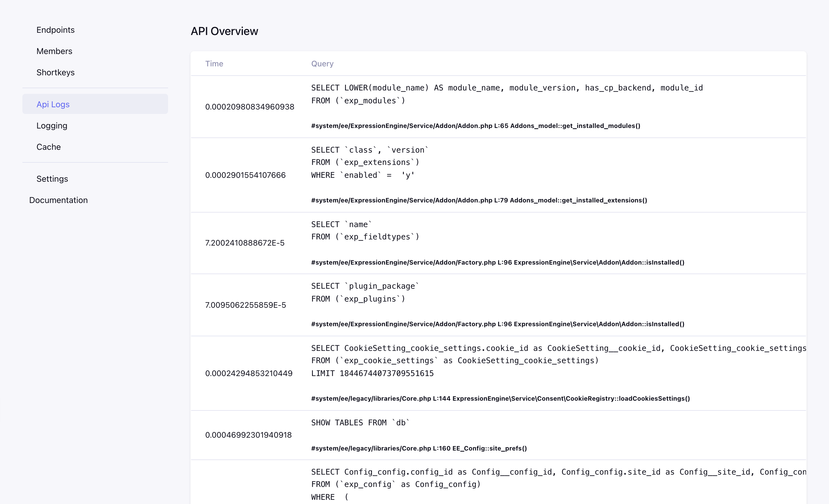Viewport: 829px width, 504px height.
Task: Click the LIMIT 18446744073709551615 line
Action: [x=372, y=374]
